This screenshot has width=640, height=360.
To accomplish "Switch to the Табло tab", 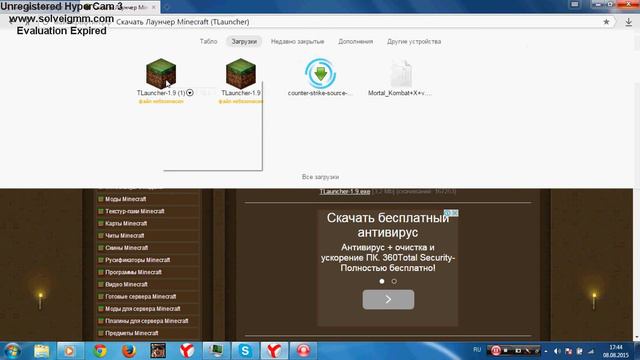I will click(208, 42).
